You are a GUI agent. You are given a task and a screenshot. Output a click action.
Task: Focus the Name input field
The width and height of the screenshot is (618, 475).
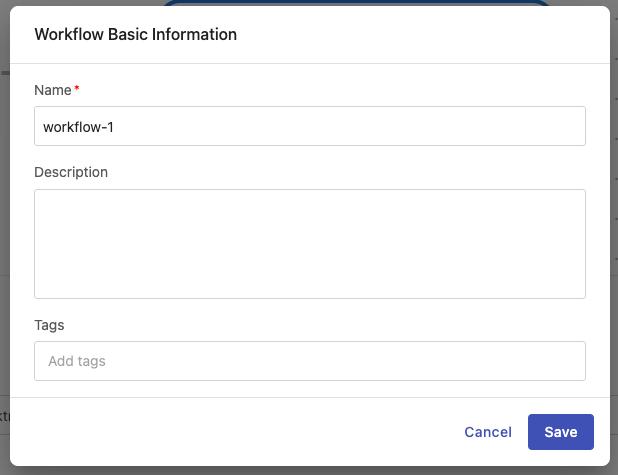309,127
